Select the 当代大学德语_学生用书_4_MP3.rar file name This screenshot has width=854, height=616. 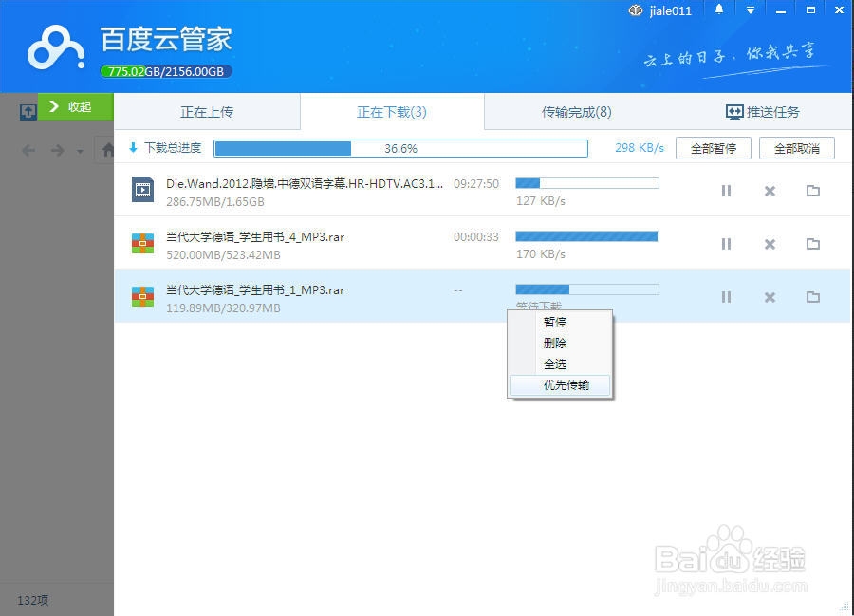pyautogui.click(x=255, y=237)
